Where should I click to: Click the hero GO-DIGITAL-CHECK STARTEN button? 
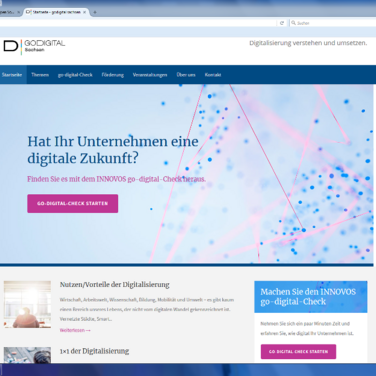click(73, 203)
